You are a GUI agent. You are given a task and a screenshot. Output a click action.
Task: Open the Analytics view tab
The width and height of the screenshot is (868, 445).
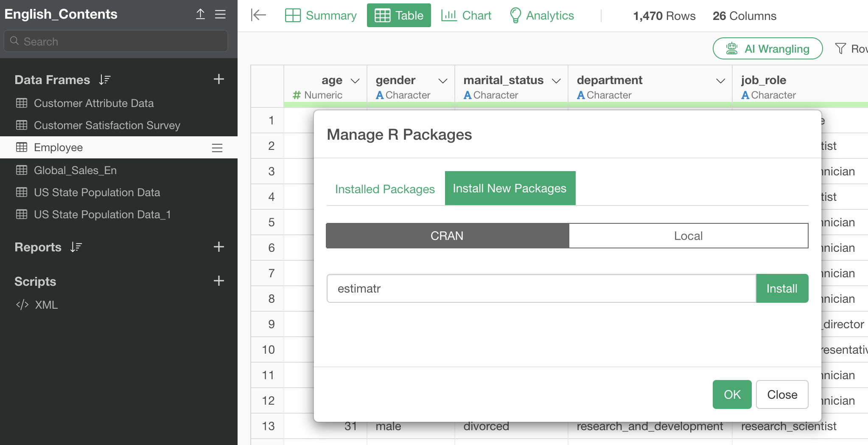click(542, 16)
